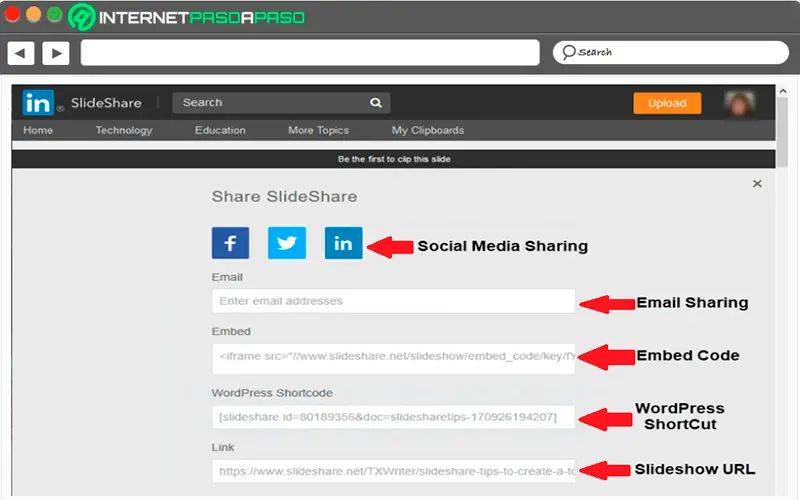The image size is (800, 500).
Task: Click the page scrollbar up arrow
Action: [783, 91]
